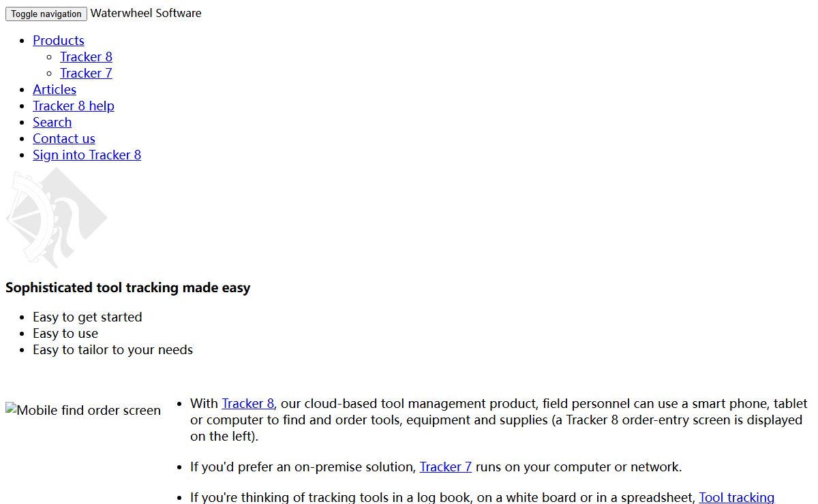Follow the Tracker 7 on-premise solution link
This screenshot has height=504, width=818.
tap(445, 467)
